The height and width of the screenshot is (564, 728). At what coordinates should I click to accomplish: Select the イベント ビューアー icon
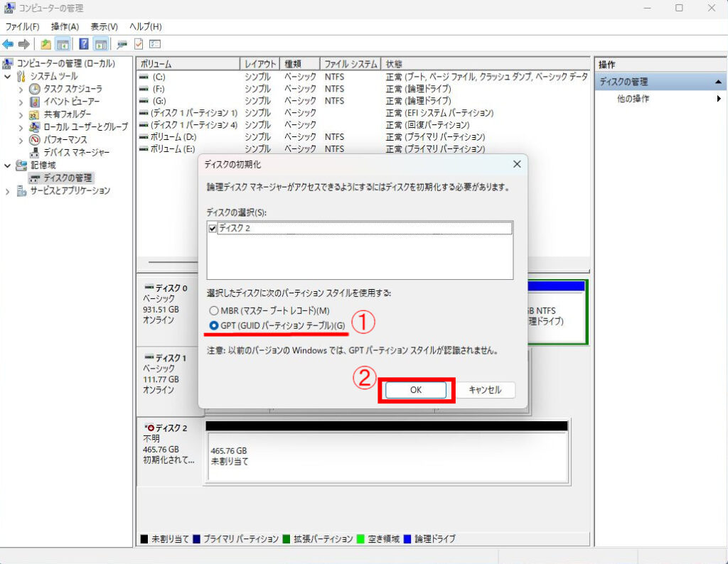35,102
